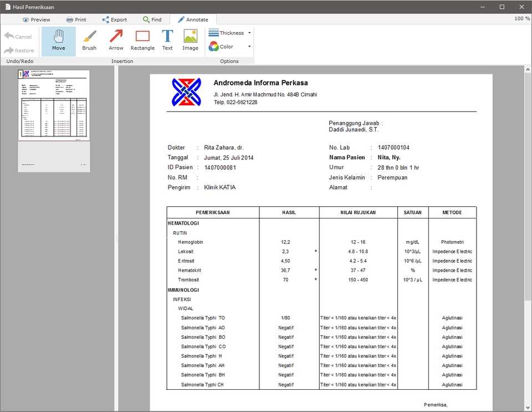This screenshot has height=412, width=532.
Task: Click doctor name 'Rita Zahara, dr.'
Action: [223, 147]
